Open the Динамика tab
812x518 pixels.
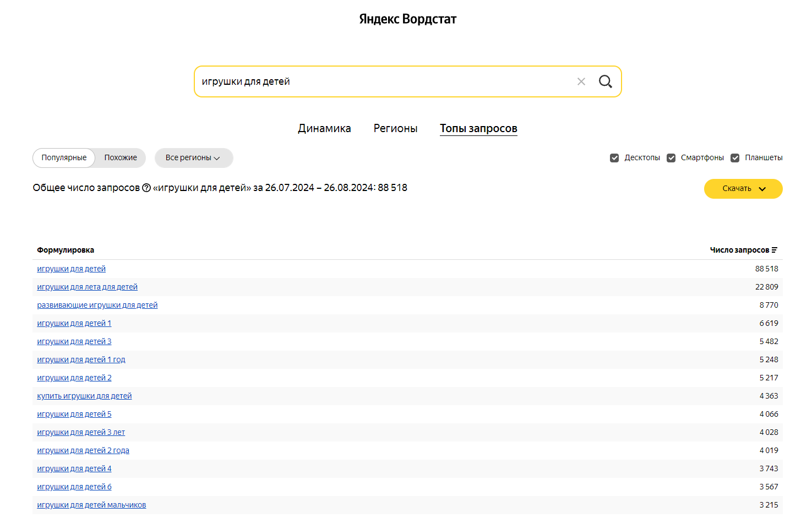[x=324, y=128]
